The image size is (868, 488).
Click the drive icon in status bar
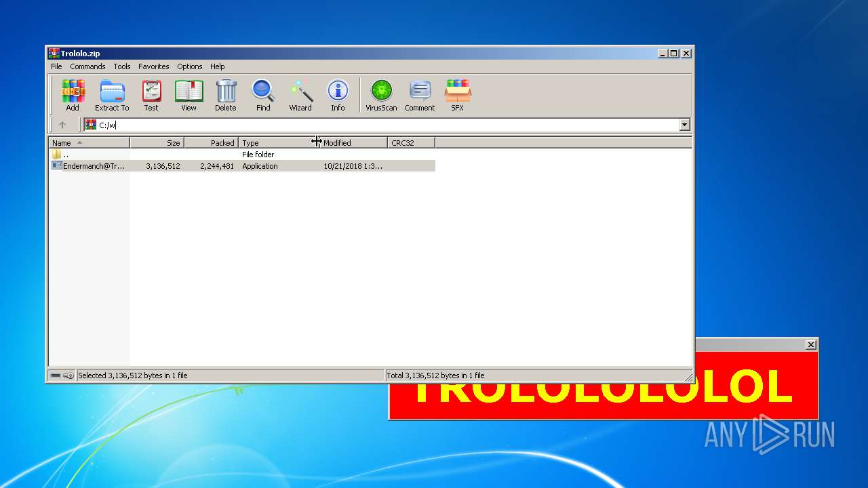[56, 375]
